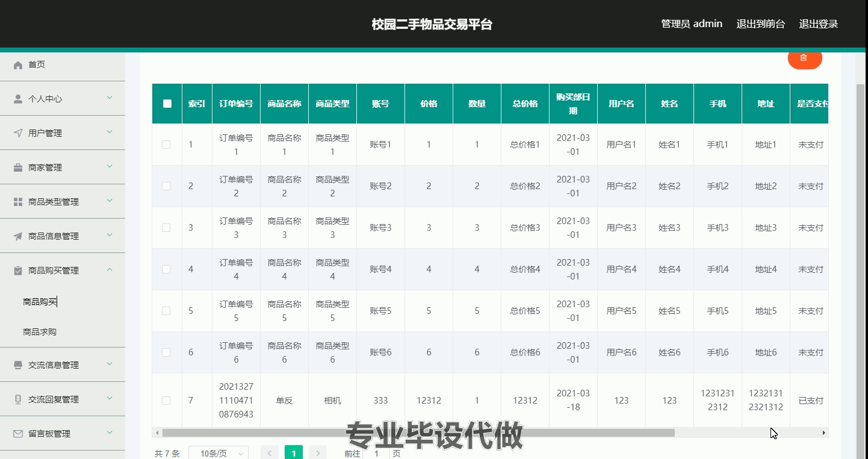Viewport: 868px width, 459px height.
Task: Click cell 姓名6
Action: click(x=669, y=352)
